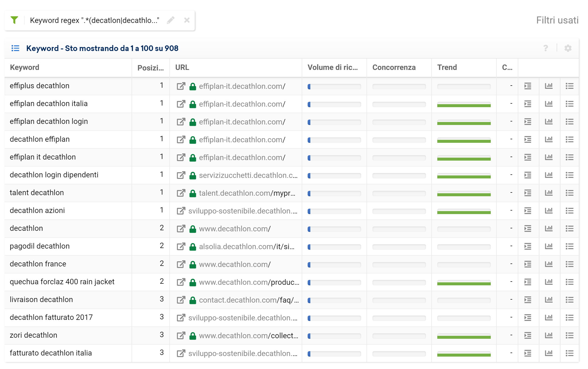Open list icon for talent decathlon row
Viewport: 588px width, 369px height.
pos(569,193)
